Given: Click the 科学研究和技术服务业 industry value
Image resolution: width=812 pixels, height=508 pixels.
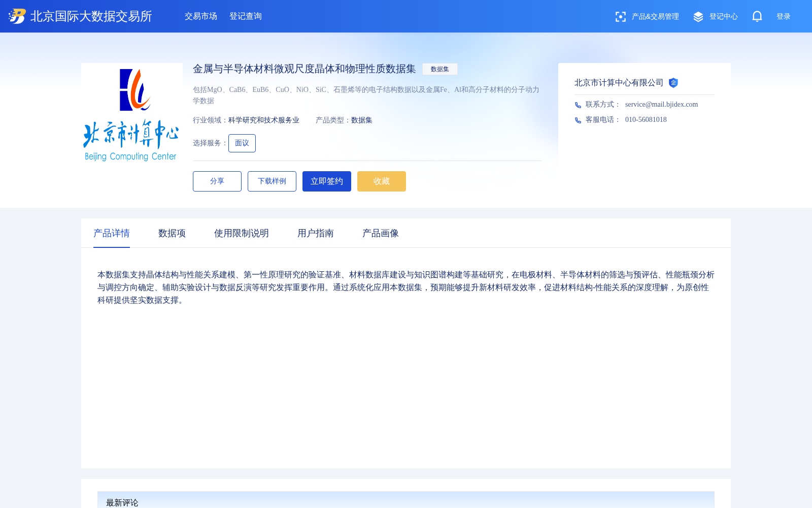Looking at the screenshot, I should (x=264, y=120).
